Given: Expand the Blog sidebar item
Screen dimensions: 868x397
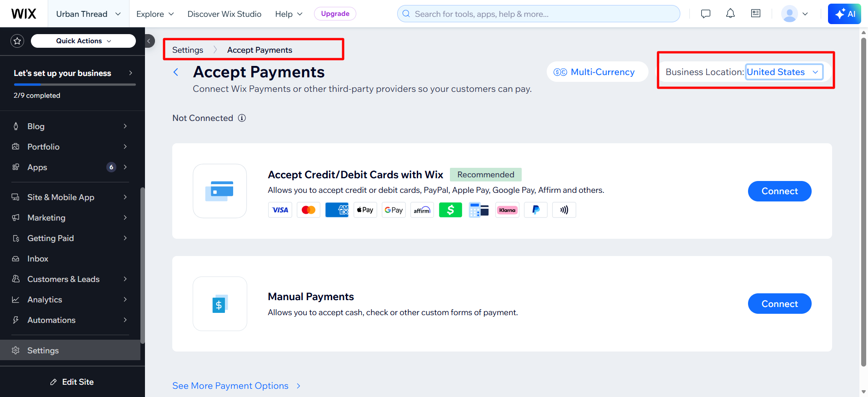Looking at the screenshot, I should (x=70, y=126).
